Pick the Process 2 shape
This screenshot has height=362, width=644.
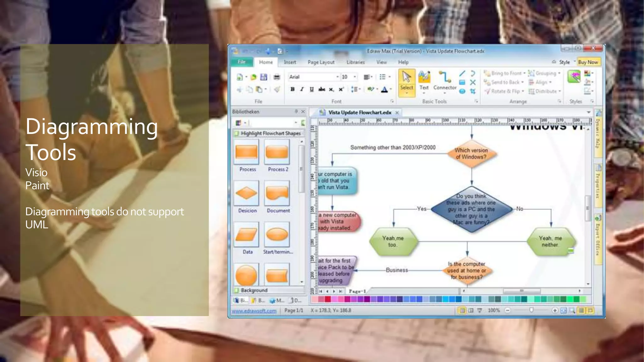pos(277,152)
